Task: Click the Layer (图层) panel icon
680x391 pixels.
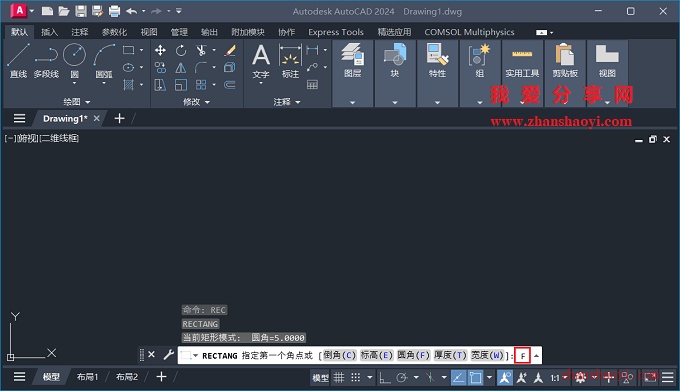Action: point(353,61)
